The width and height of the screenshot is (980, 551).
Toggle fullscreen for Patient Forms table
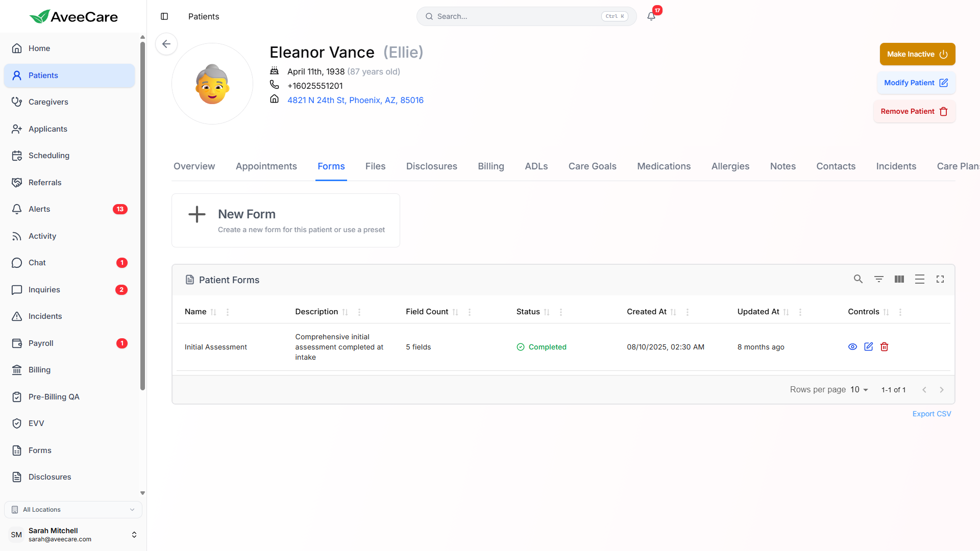pyautogui.click(x=940, y=279)
